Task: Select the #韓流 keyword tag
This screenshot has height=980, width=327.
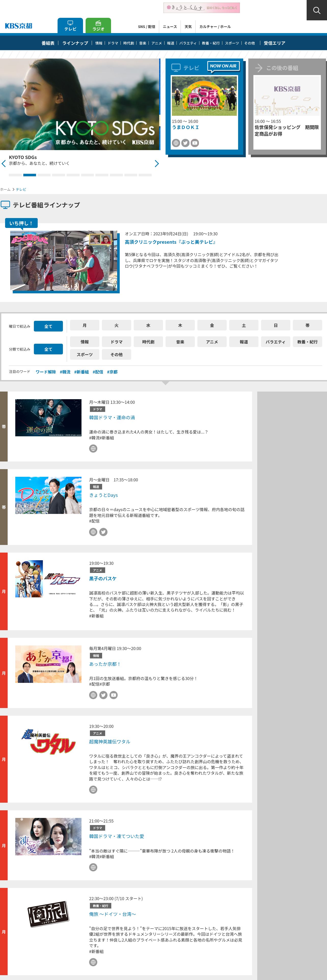Action: pos(65,372)
